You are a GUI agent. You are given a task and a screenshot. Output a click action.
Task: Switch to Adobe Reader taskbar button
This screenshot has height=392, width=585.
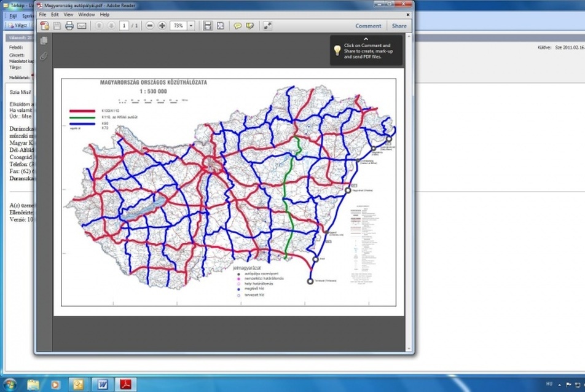pos(125,384)
